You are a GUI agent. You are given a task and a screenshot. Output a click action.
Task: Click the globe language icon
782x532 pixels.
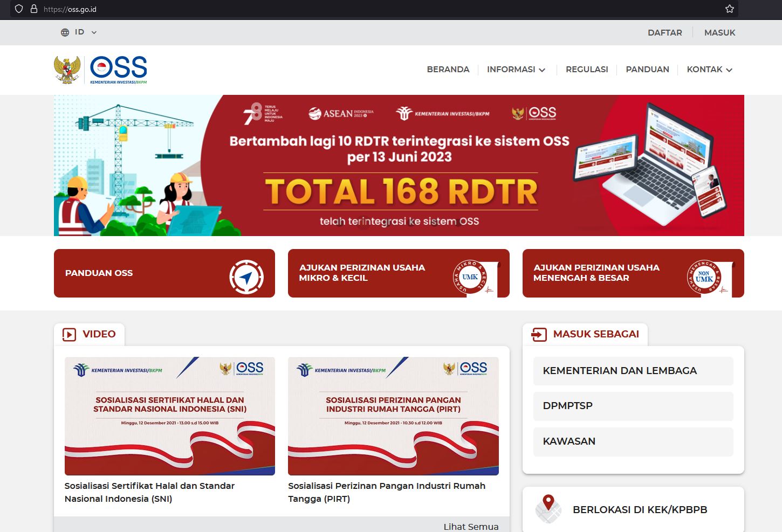pyautogui.click(x=65, y=32)
